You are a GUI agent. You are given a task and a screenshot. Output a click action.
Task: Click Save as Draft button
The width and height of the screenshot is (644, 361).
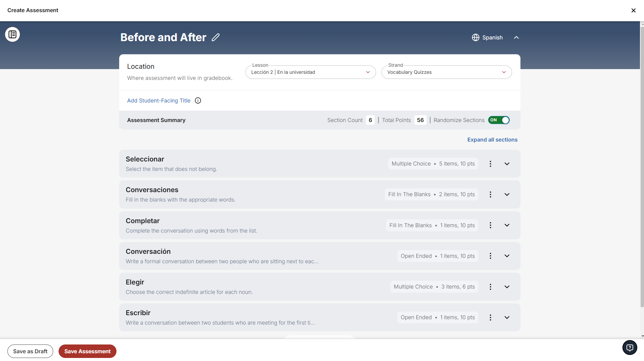(30, 351)
